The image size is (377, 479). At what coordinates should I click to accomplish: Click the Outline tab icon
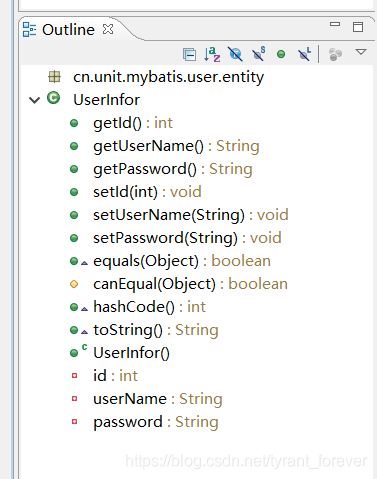coord(29,30)
